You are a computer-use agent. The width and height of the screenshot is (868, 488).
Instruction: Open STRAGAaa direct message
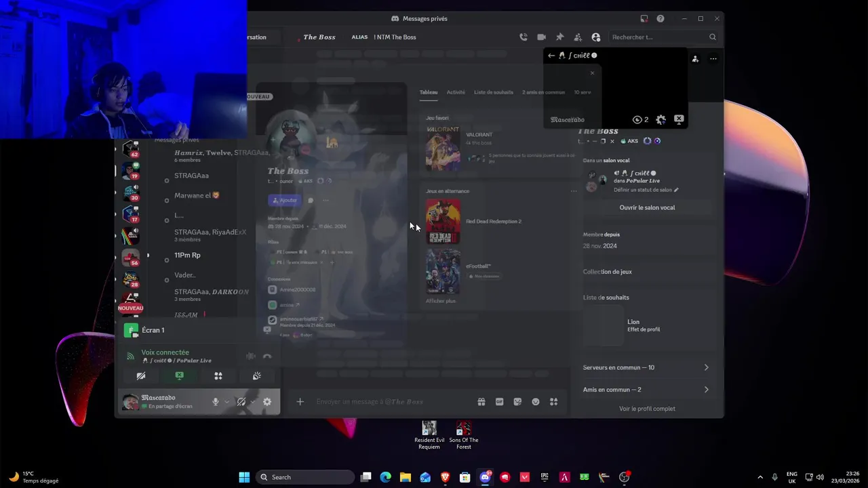tap(191, 176)
